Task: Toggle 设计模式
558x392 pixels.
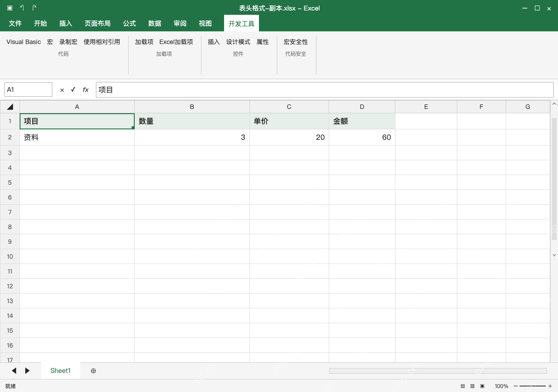Action: 238,42
